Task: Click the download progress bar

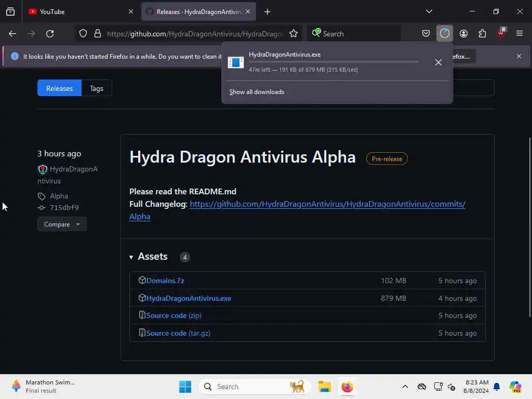Action: point(333,62)
